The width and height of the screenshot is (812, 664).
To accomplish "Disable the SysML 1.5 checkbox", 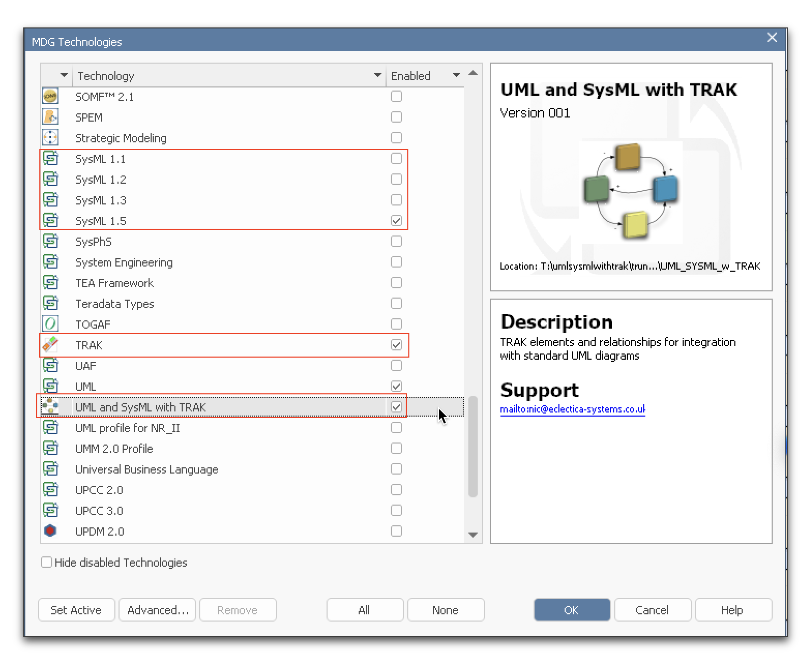I will click(396, 220).
